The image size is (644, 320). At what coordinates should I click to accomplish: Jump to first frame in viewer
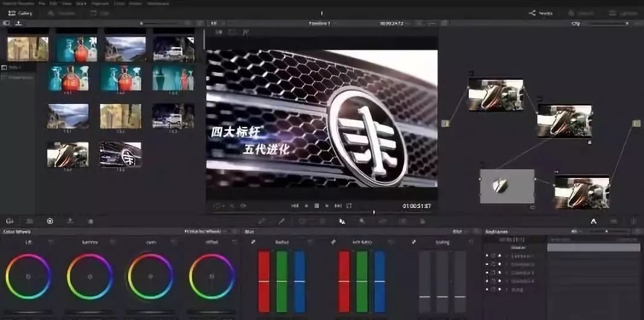point(295,206)
